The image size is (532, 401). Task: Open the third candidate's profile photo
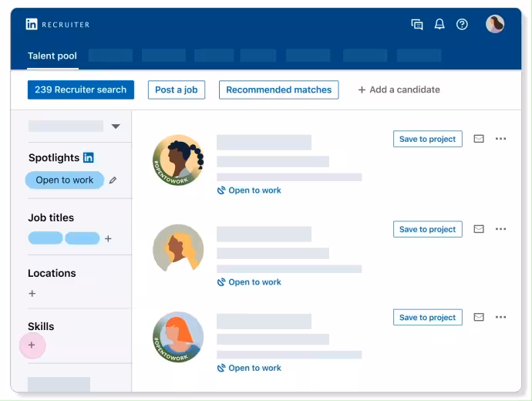pyautogui.click(x=178, y=337)
